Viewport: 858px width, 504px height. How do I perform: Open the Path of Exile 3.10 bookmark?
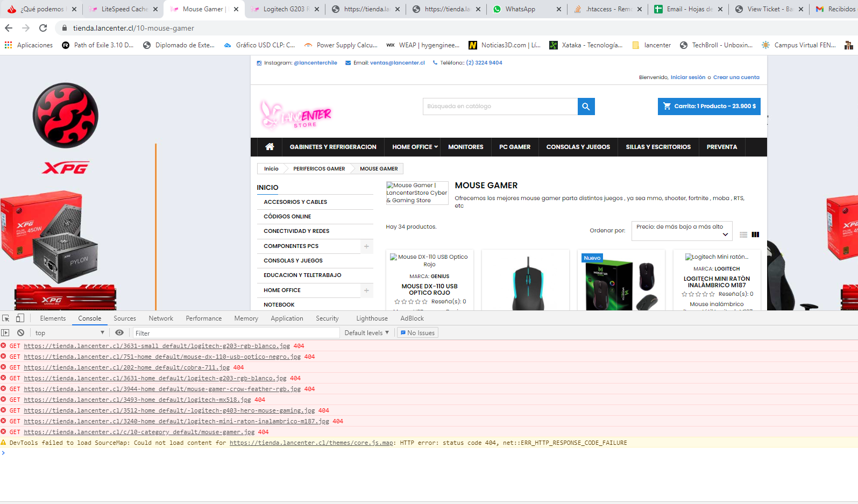point(98,45)
